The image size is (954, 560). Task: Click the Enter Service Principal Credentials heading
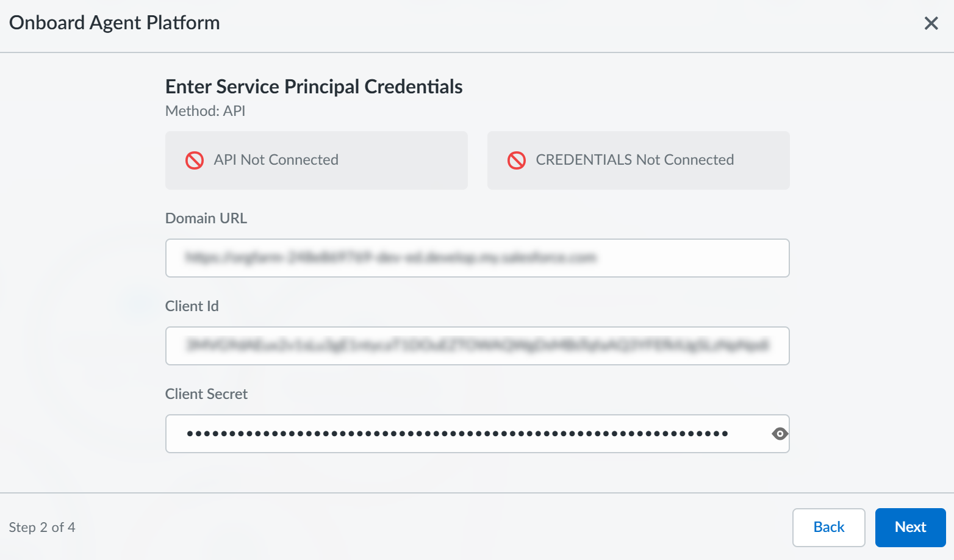tap(314, 87)
